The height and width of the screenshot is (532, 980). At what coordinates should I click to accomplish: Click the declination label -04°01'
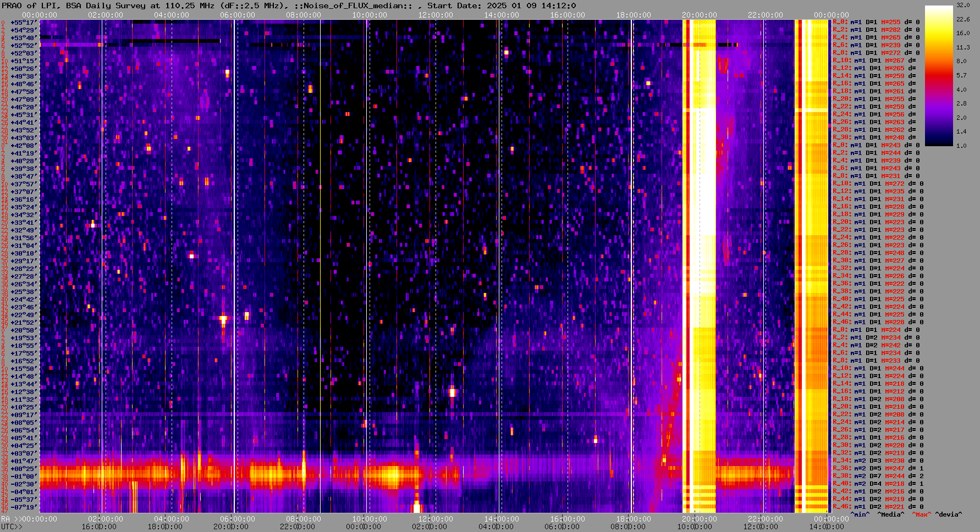[x=24, y=492]
